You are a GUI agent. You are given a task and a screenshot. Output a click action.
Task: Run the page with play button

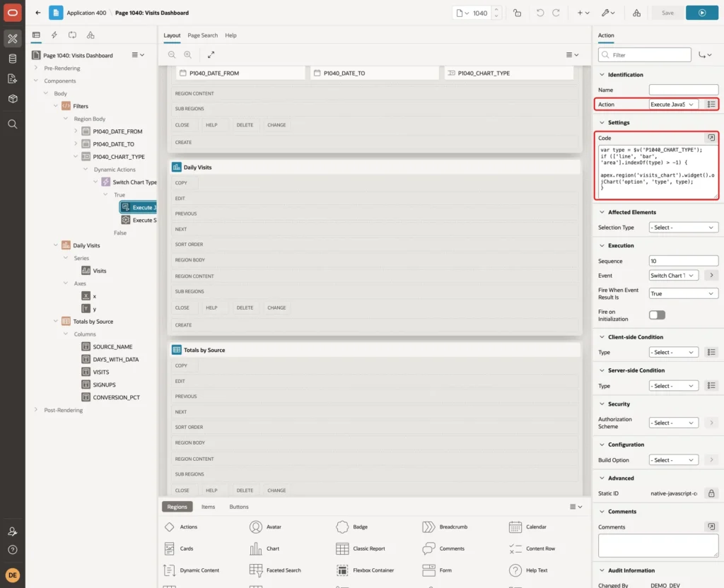pyautogui.click(x=702, y=13)
